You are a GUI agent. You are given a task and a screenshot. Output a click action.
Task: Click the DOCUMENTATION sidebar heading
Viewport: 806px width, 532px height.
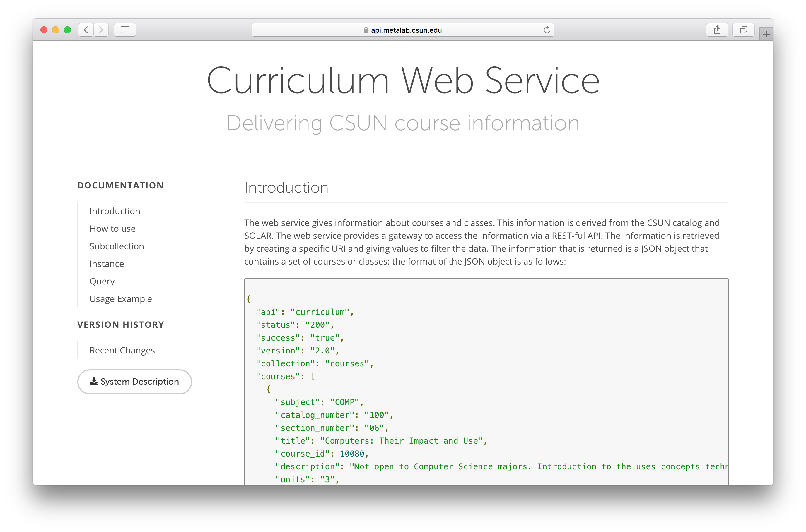[121, 185]
